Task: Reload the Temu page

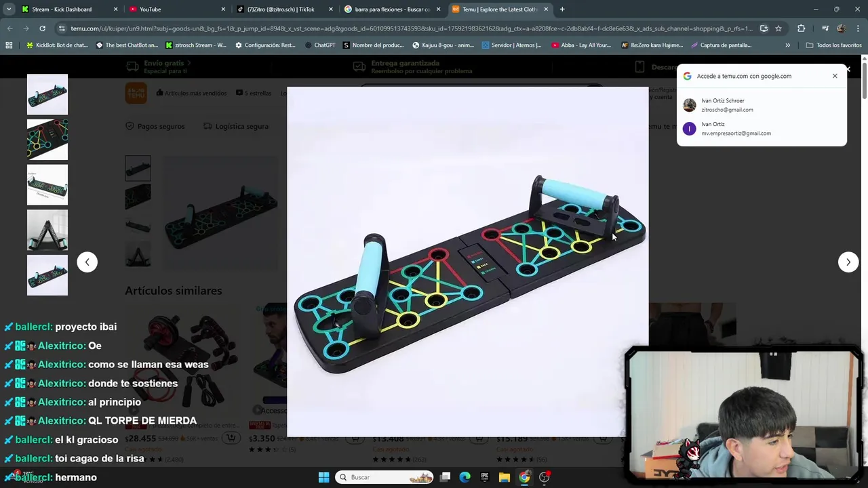Action: tap(42, 28)
